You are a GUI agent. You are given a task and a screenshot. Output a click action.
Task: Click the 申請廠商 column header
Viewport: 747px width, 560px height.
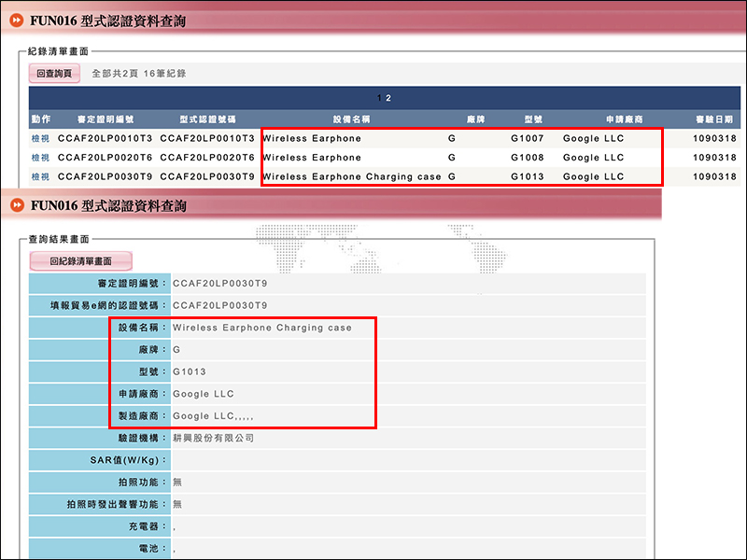[x=622, y=119]
